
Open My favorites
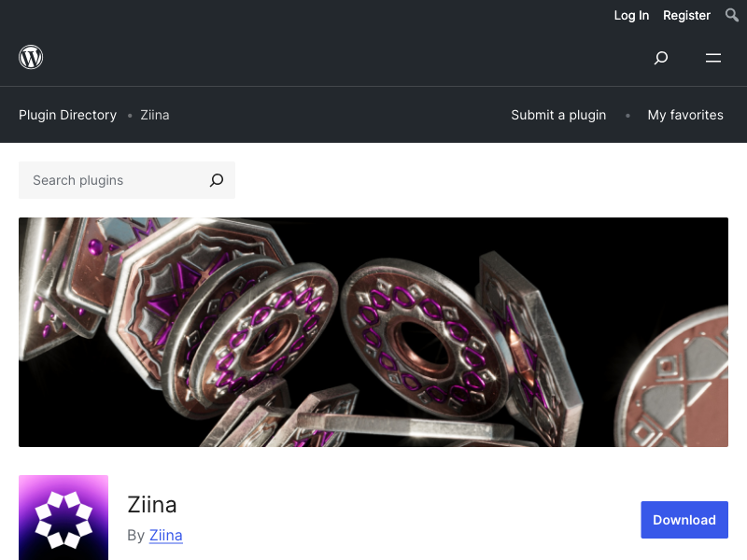tap(685, 115)
